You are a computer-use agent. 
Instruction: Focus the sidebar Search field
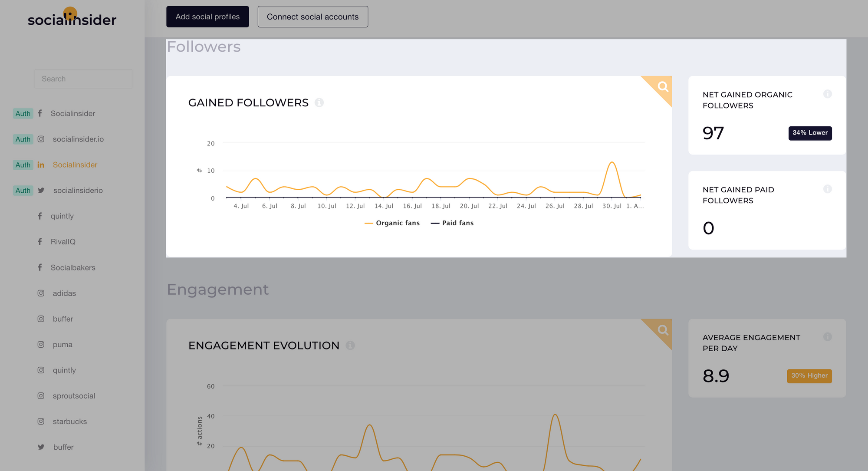click(83, 79)
